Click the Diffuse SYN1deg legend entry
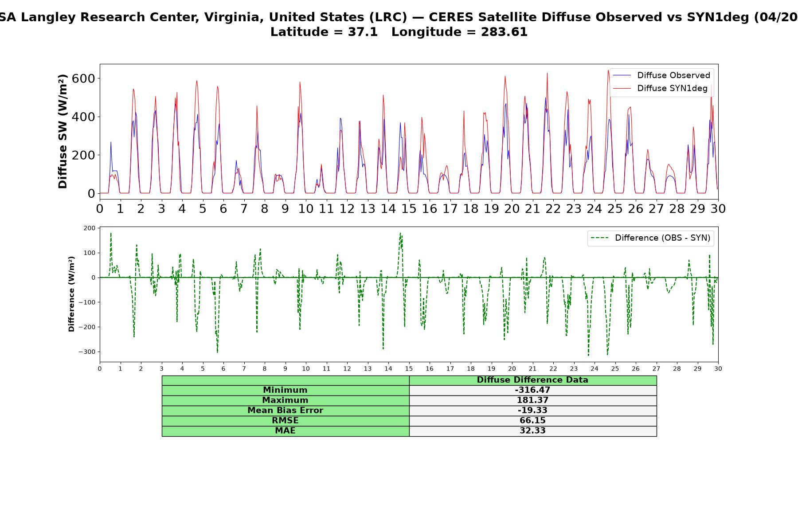Screen dimensions: 798x532 coord(660,88)
